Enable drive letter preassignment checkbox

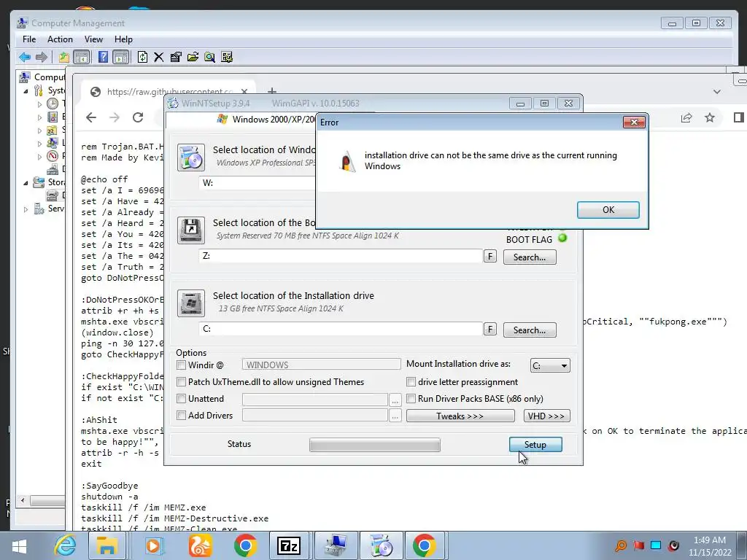pos(411,382)
